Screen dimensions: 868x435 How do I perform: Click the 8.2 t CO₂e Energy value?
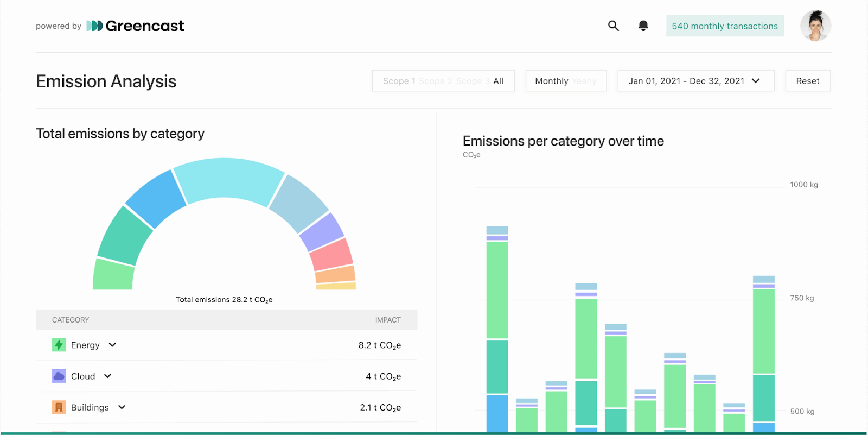coord(380,345)
